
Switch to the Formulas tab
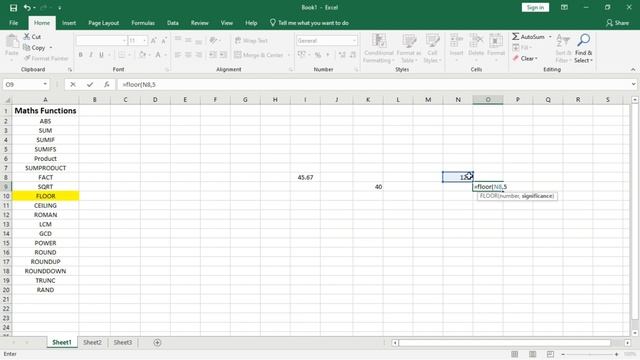coord(143,23)
